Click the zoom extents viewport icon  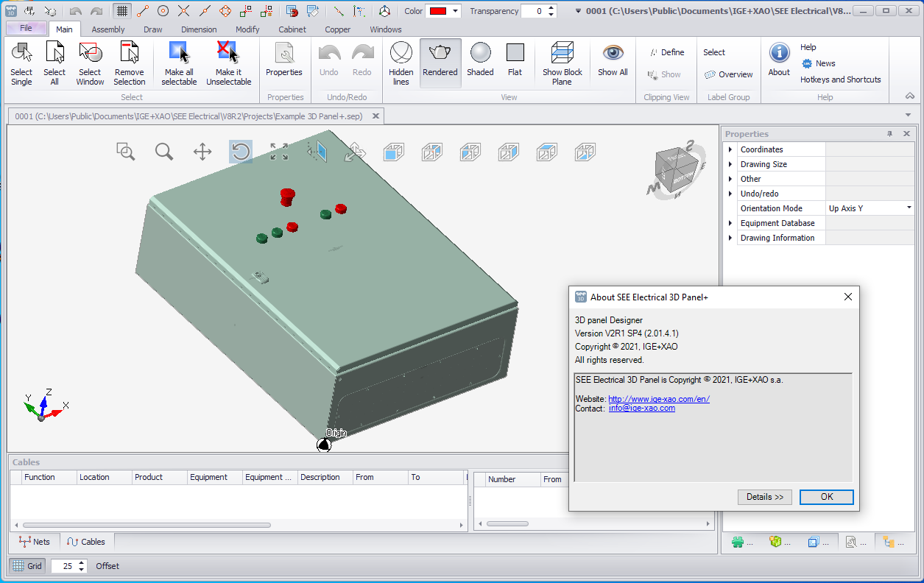(x=279, y=152)
